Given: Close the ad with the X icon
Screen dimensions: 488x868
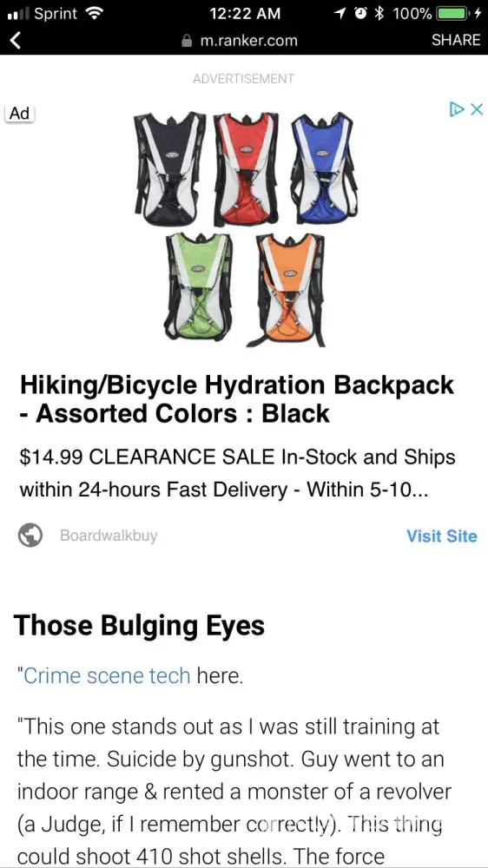Looking at the screenshot, I should (477, 109).
